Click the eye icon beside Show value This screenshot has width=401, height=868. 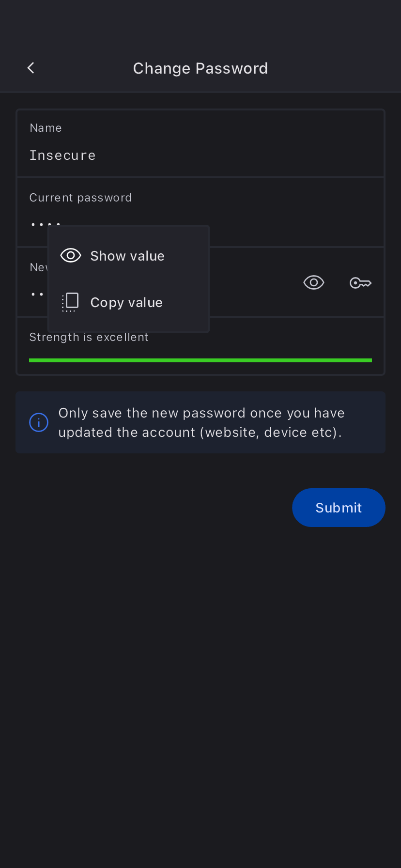[x=71, y=255]
